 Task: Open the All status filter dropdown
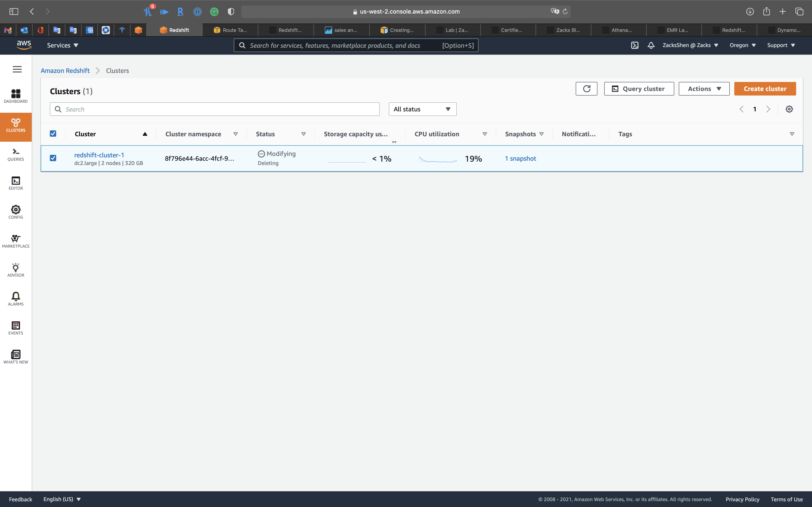point(422,109)
